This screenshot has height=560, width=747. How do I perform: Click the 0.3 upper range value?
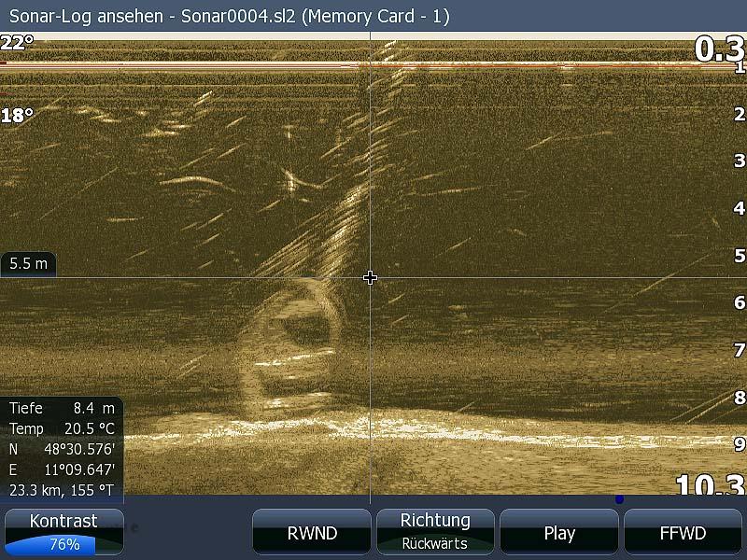[x=718, y=49]
